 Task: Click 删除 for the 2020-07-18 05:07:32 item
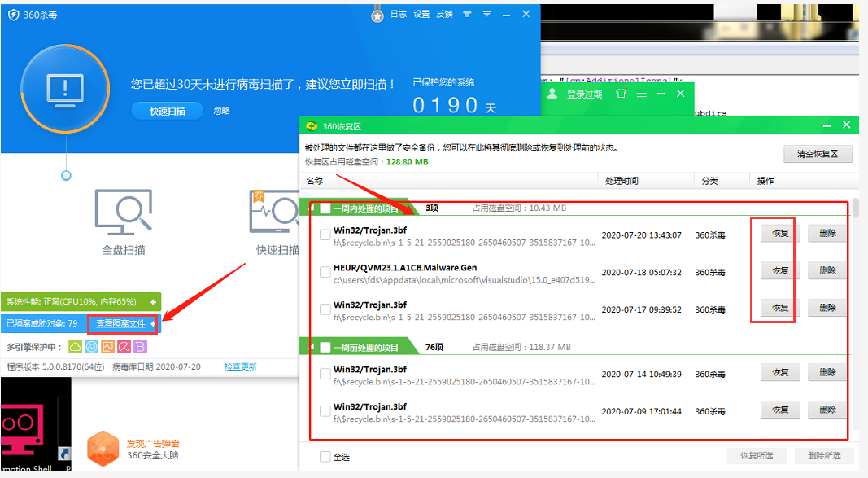coord(827,270)
